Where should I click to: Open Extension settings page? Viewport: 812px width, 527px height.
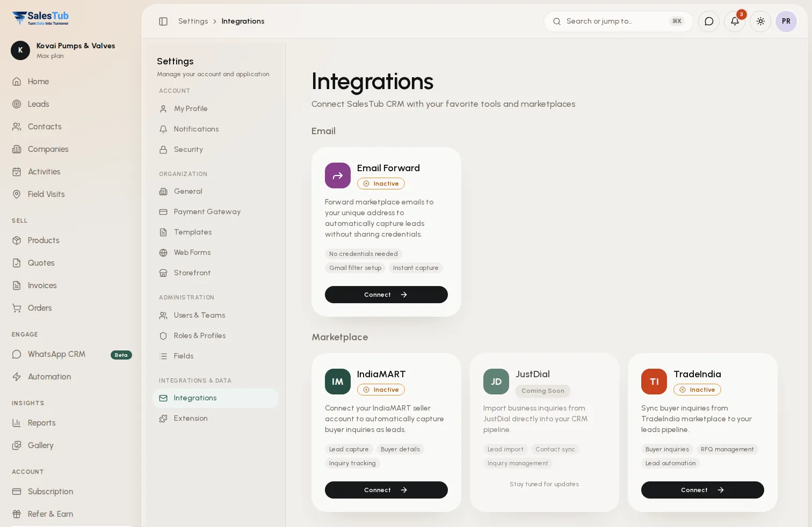coord(215,418)
